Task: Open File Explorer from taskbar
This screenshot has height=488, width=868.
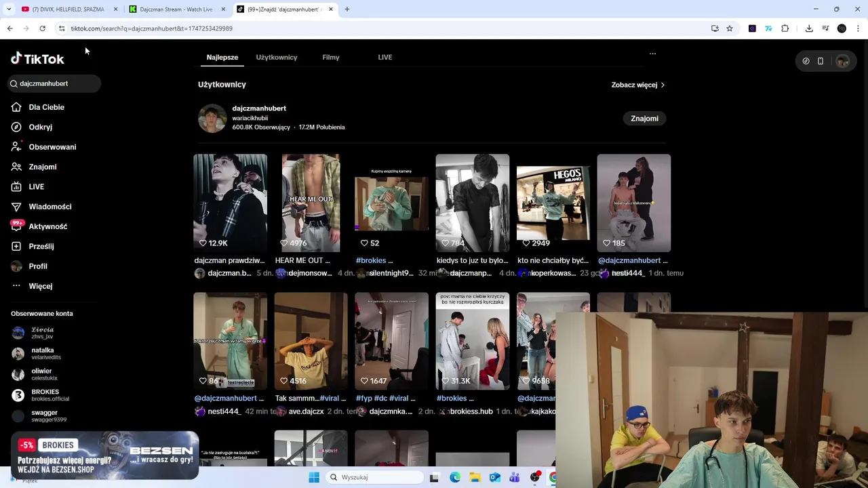Action: click(x=475, y=477)
